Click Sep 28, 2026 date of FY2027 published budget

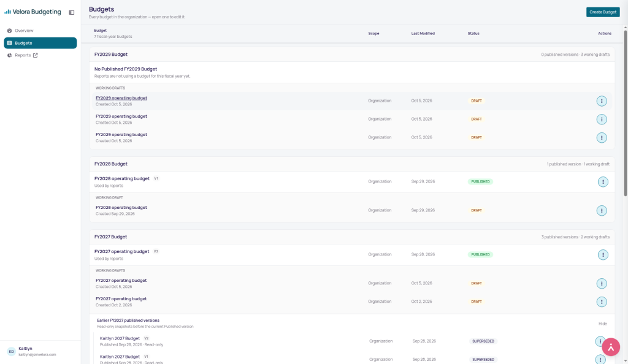423,254
